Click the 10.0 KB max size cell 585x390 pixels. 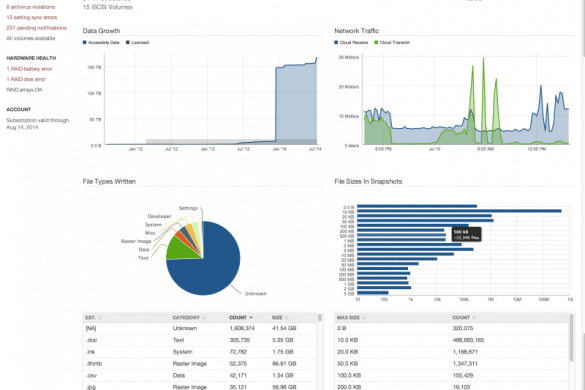tap(347, 340)
